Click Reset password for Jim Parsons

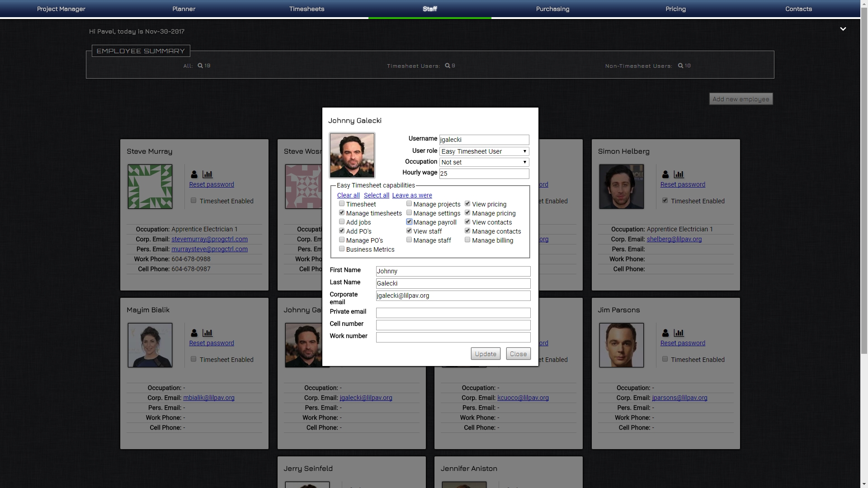point(683,343)
